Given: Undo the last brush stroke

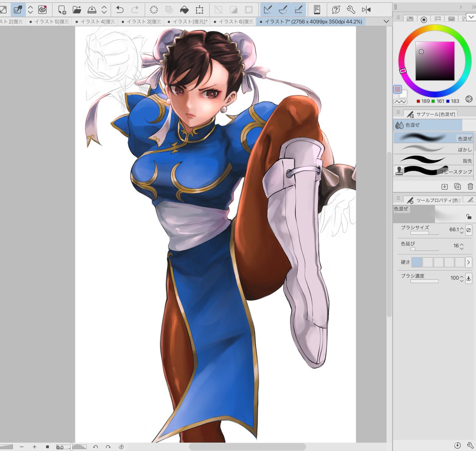Looking at the screenshot, I should [120, 10].
